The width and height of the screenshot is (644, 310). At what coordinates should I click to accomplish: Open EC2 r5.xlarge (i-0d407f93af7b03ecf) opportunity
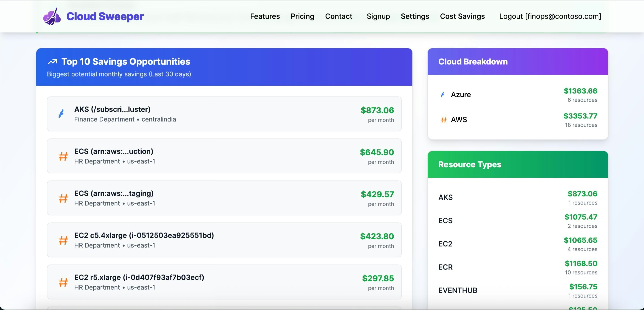[x=224, y=282]
